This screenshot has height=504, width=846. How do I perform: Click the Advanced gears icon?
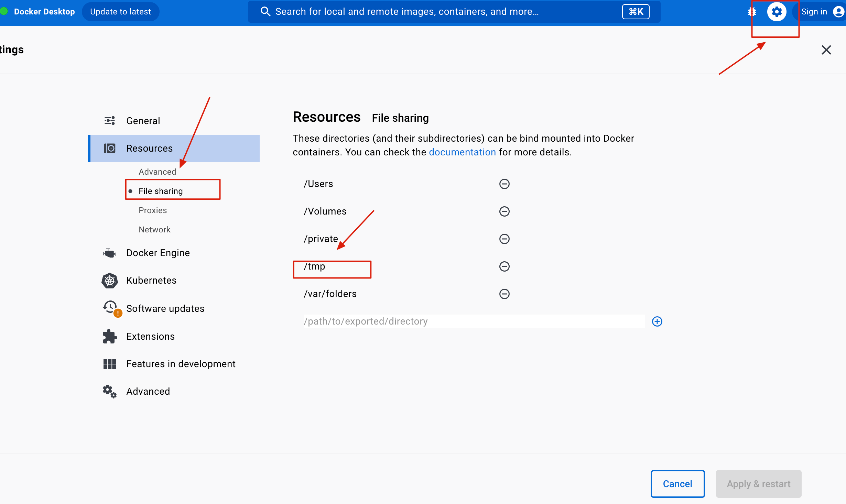tap(110, 391)
